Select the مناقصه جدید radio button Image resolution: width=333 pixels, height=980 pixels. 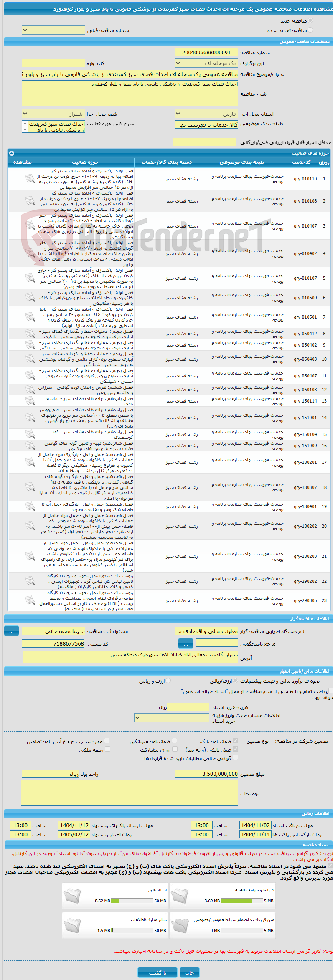[x=310, y=20]
